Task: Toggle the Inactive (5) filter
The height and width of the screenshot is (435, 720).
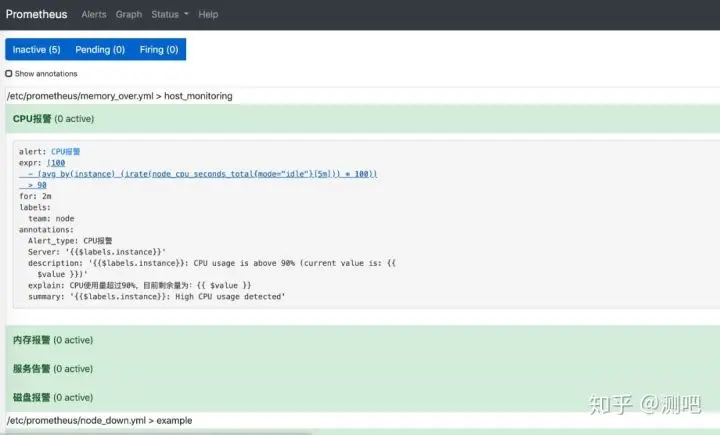Action: pos(36,50)
